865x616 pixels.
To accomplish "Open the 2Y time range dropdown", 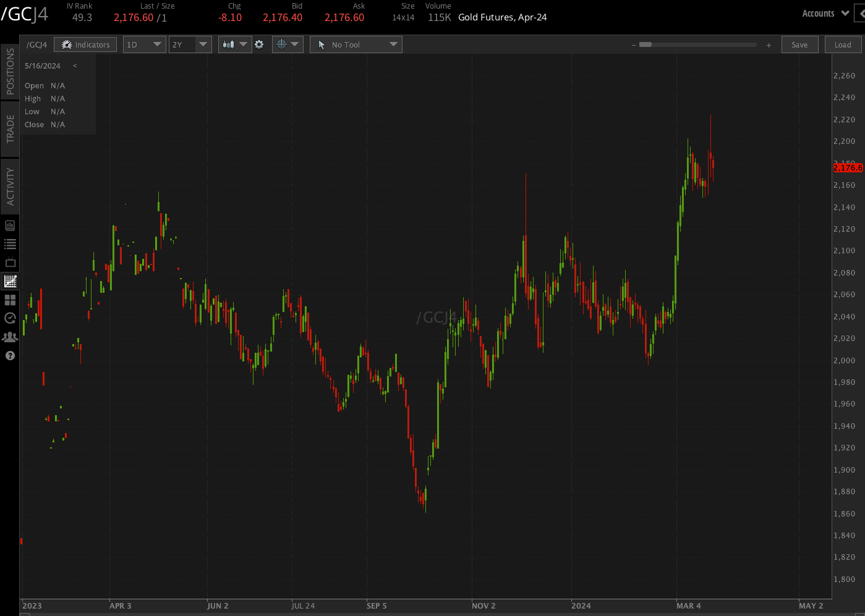I will (x=190, y=44).
